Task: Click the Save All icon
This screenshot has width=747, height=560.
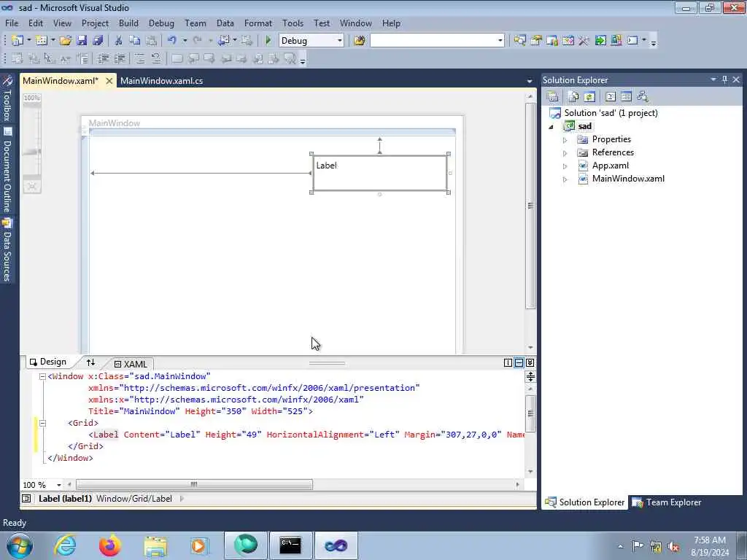Action: [98, 41]
